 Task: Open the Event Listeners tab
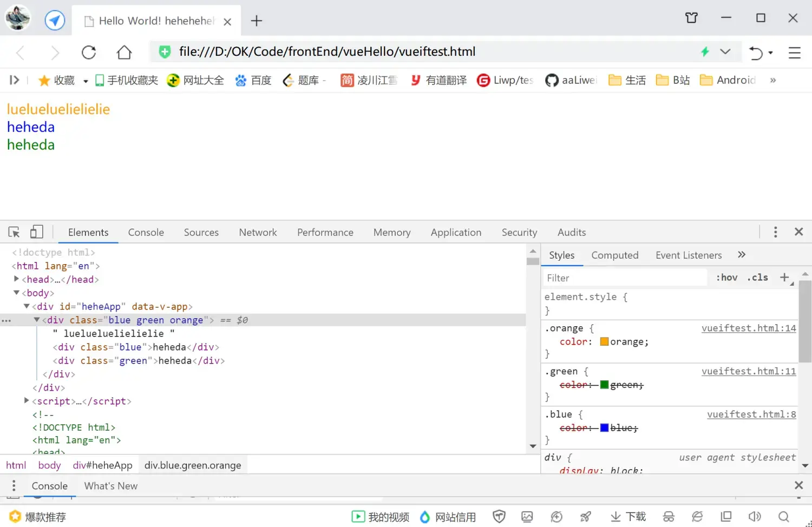pos(689,255)
